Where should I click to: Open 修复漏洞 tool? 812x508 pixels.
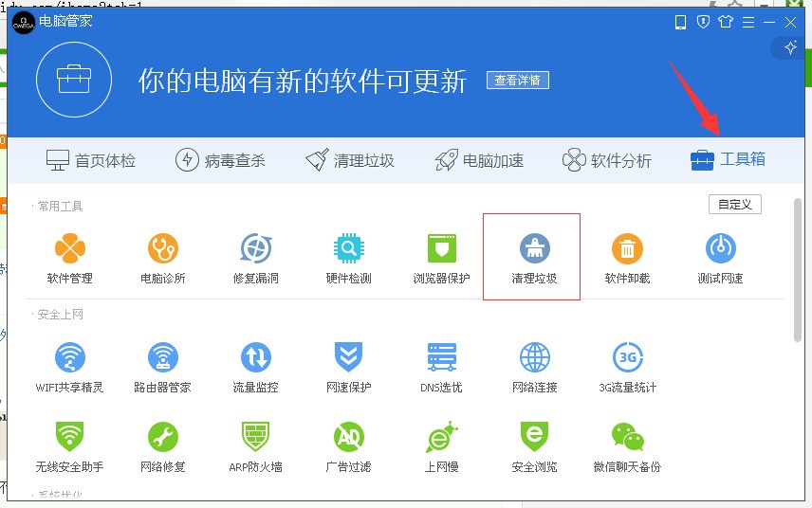[x=256, y=259]
